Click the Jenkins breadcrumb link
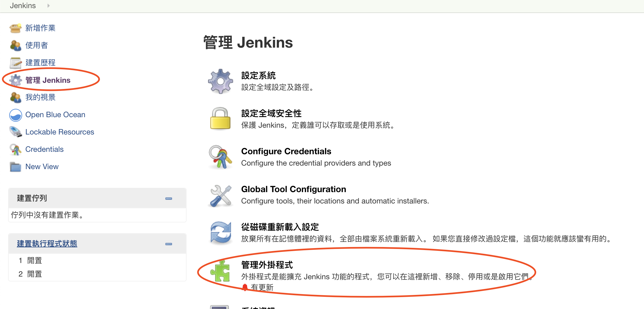This screenshot has width=644, height=309. coord(23,6)
